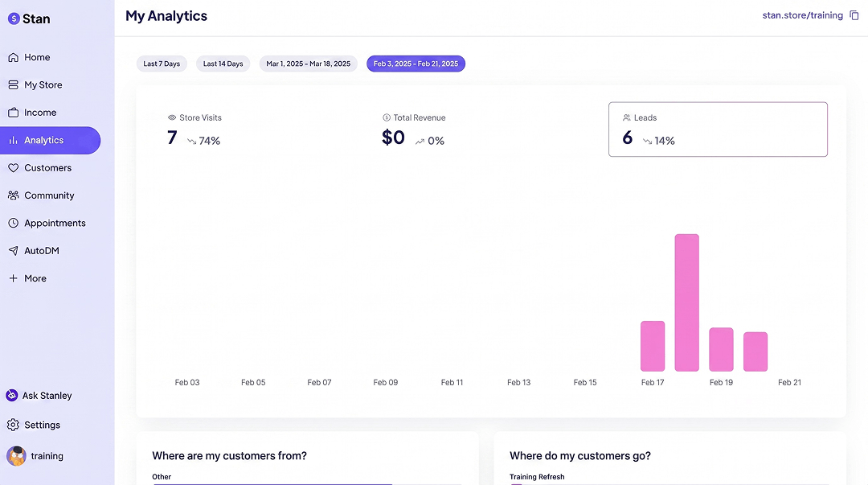This screenshot has height=485, width=868.
Task: Select Last 14 Days filter
Action: coord(223,64)
